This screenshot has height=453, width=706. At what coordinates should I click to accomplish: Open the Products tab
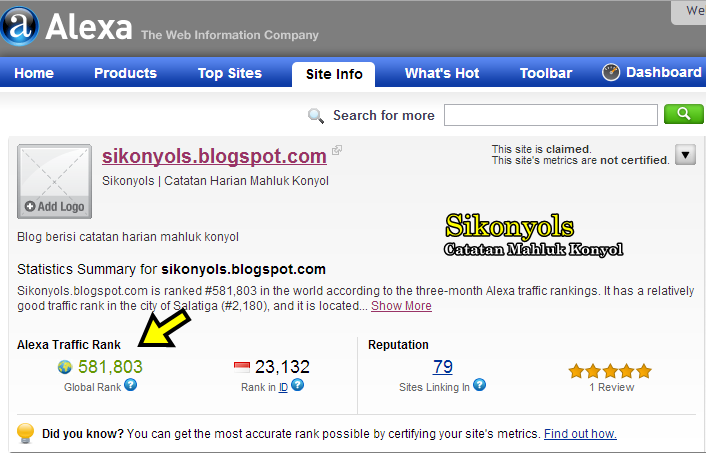(125, 73)
